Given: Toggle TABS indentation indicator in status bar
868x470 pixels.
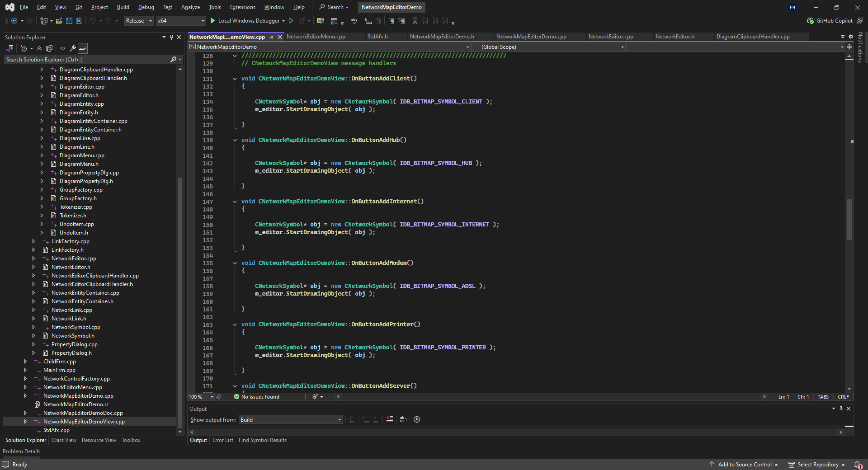Looking at the screenshot, I should [823, 397].
